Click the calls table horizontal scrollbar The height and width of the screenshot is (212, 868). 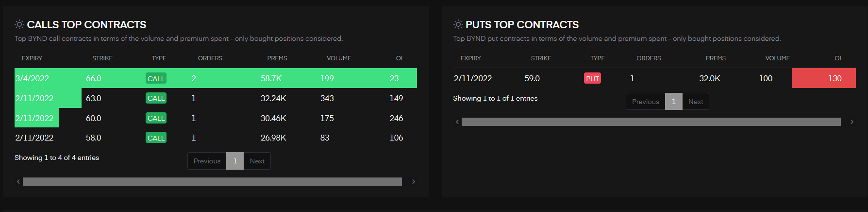pyautogui.click(x=212, y=181)
